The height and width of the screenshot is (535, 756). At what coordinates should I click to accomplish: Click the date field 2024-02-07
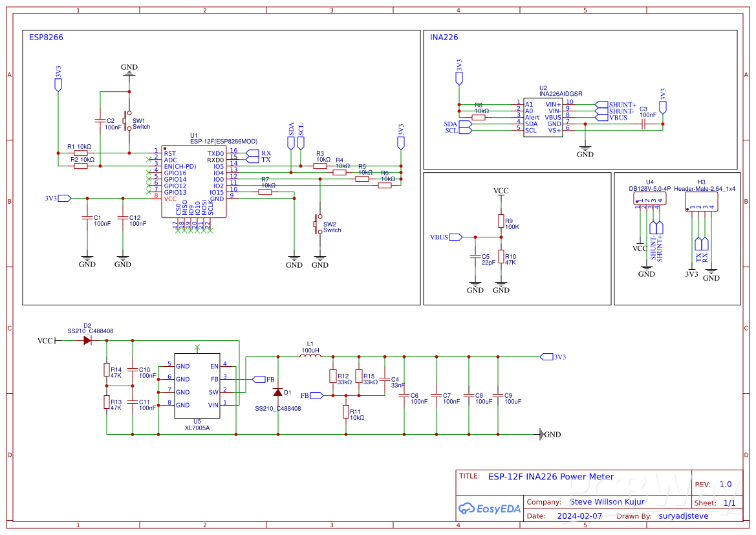579,516
